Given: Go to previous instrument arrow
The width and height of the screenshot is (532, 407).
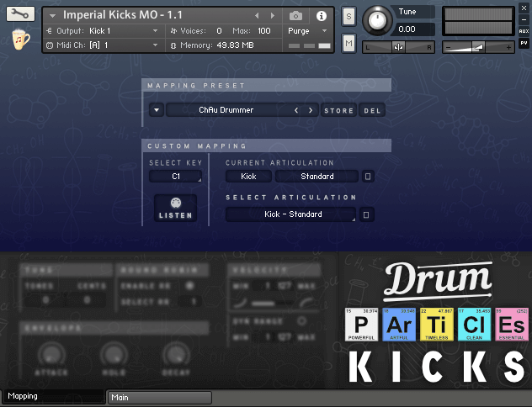Looking at the screenshot, I should coord(257,16).
